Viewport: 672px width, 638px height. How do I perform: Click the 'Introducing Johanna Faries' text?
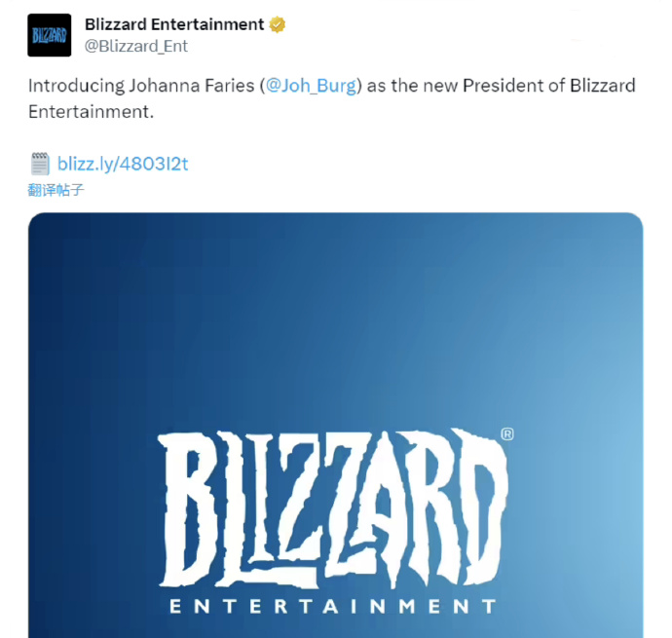(141, 86)
